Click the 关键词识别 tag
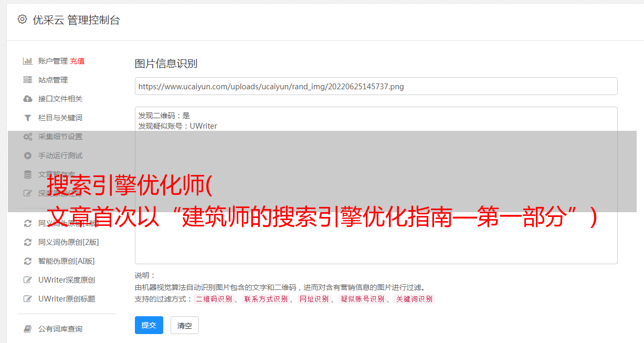644x343 pixels. 415,299
